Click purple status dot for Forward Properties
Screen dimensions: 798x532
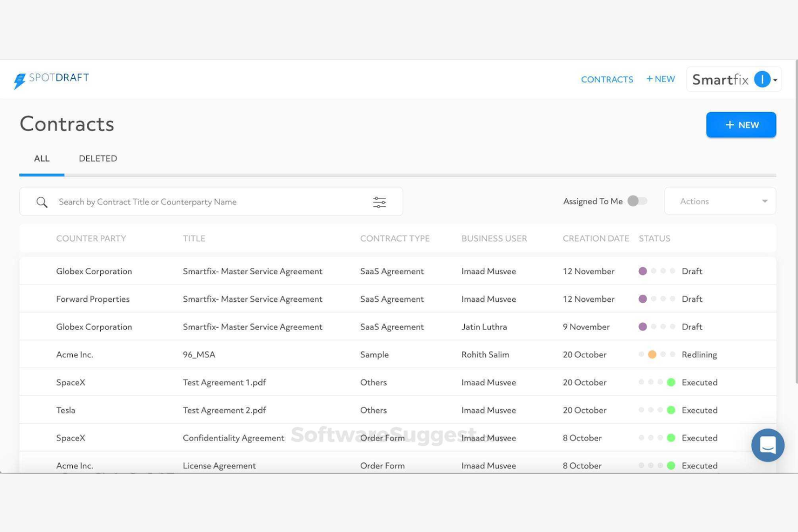643,299
